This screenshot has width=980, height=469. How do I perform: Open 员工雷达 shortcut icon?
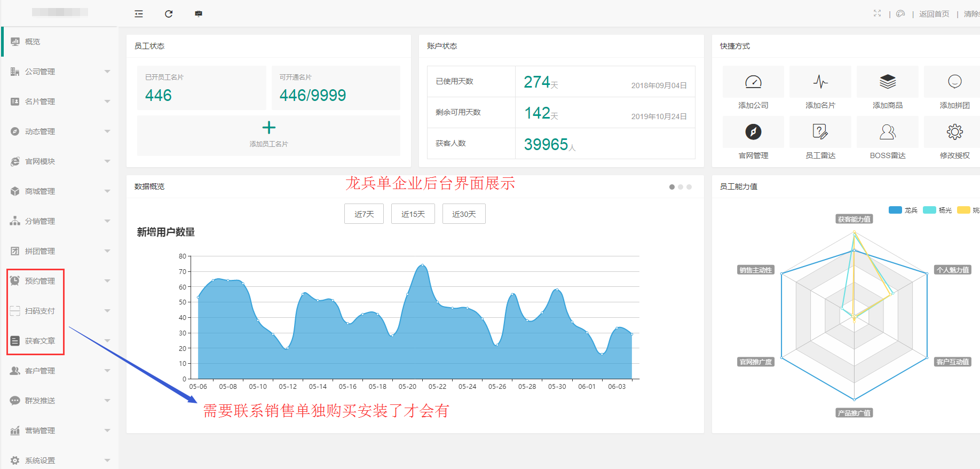pos(820,132)
